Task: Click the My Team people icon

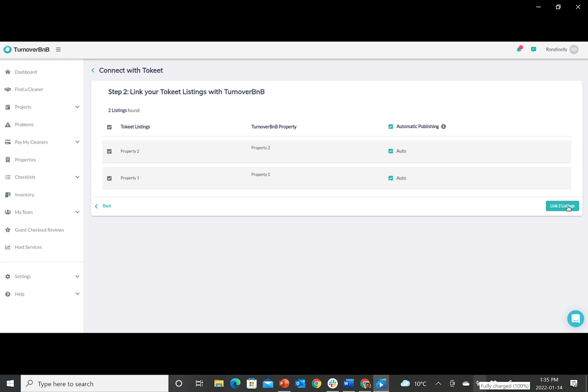Action: (x=8, y=212)
